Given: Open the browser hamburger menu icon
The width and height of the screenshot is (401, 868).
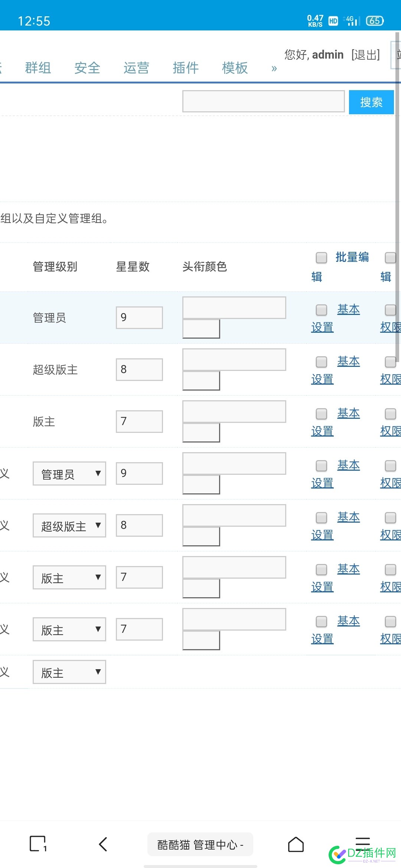Looking at the screenshot, I should (362, 843).
